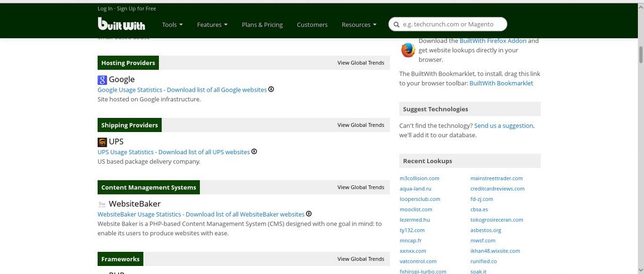The image size is (644, 274).
Task: Click the Google hosting provider icon
Action: coord(102,80)
